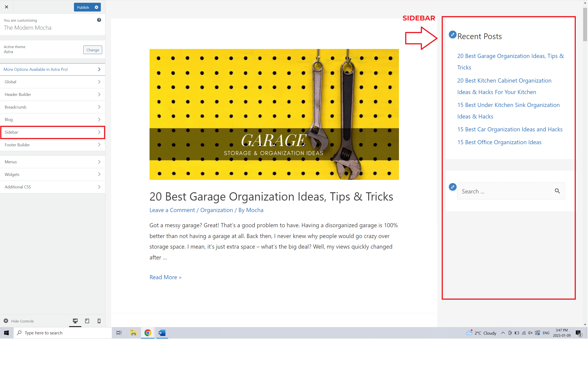This screenshot has height=368, width=588.
Task: Switch to Google Chrome in the taskbar
Action: coord(148,333)
